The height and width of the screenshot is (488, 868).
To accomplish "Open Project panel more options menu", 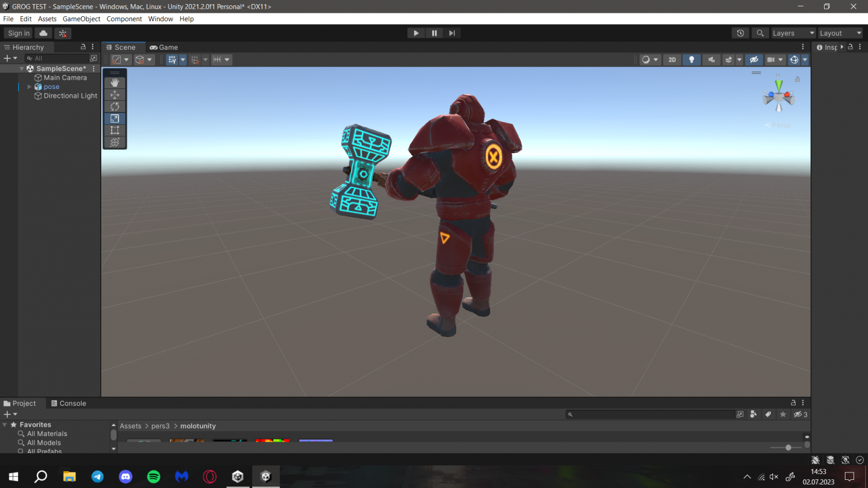I will (803, 402).
